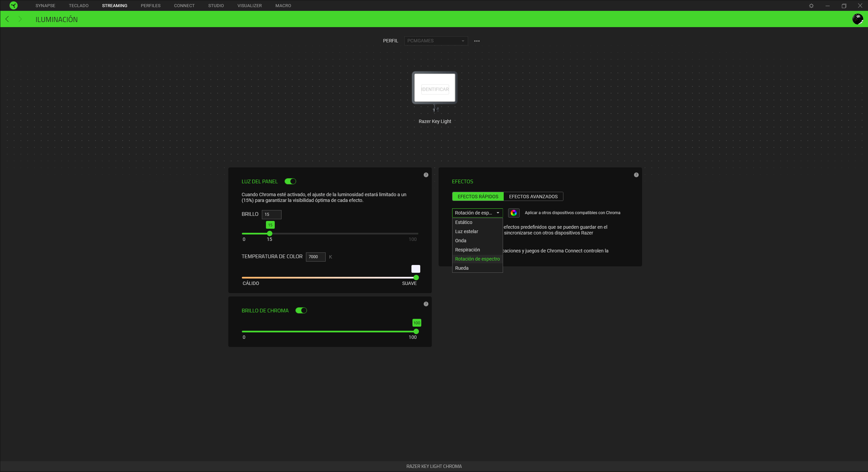Click the Brillo slider handle
Screen dimensions: 868x472
pos(270,233)
